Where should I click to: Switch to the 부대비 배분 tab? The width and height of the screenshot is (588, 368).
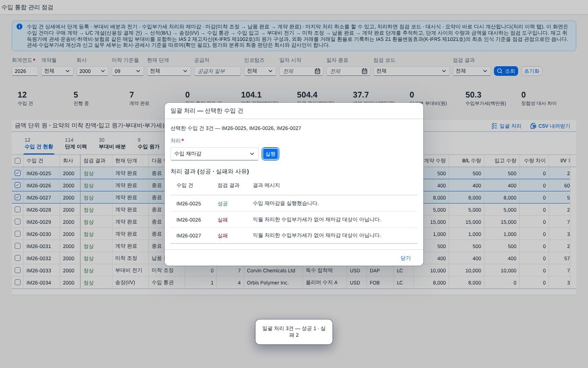[112, 144]
